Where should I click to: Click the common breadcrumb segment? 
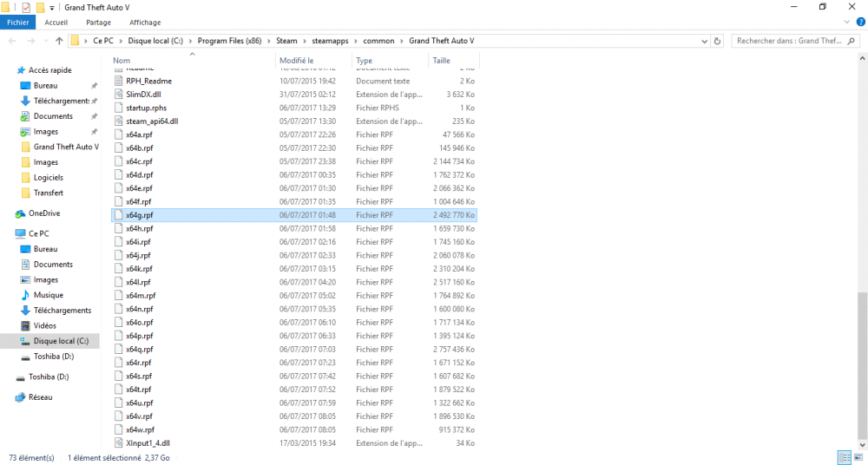coord(378,41)
